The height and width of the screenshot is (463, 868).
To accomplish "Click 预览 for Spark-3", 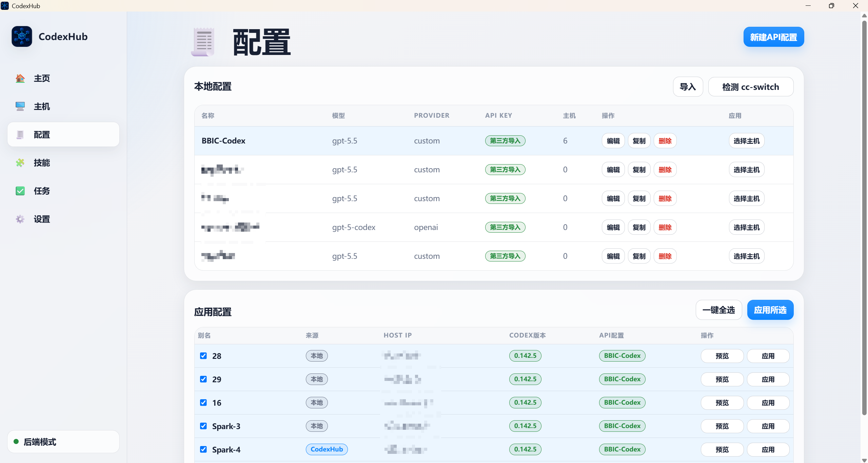I will coord(722,426).
